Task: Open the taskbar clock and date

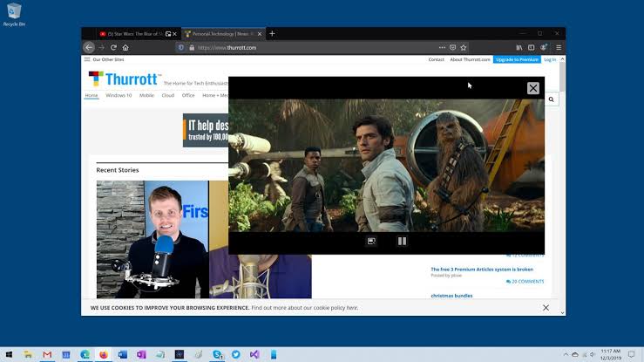Action: pos(610,355)
